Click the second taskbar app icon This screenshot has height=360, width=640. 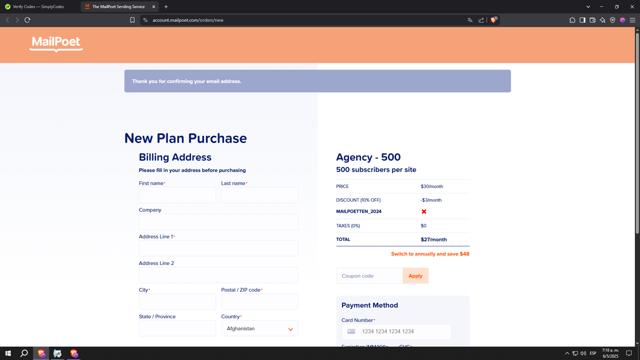coord(58,353)
